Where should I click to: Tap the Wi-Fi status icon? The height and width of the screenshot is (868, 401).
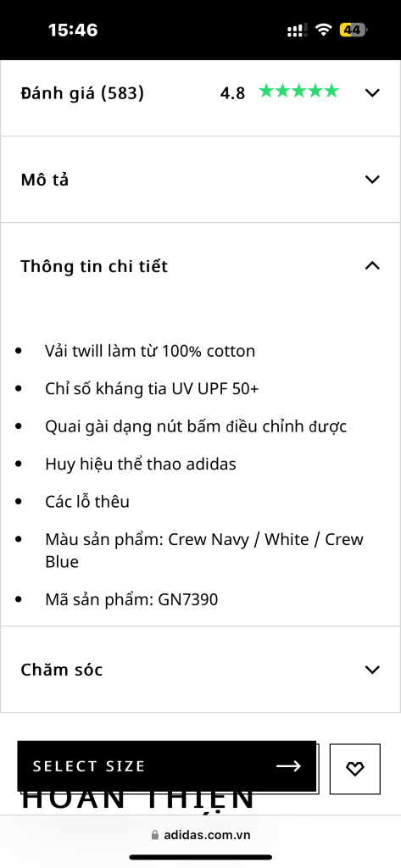tap(323, 30)
